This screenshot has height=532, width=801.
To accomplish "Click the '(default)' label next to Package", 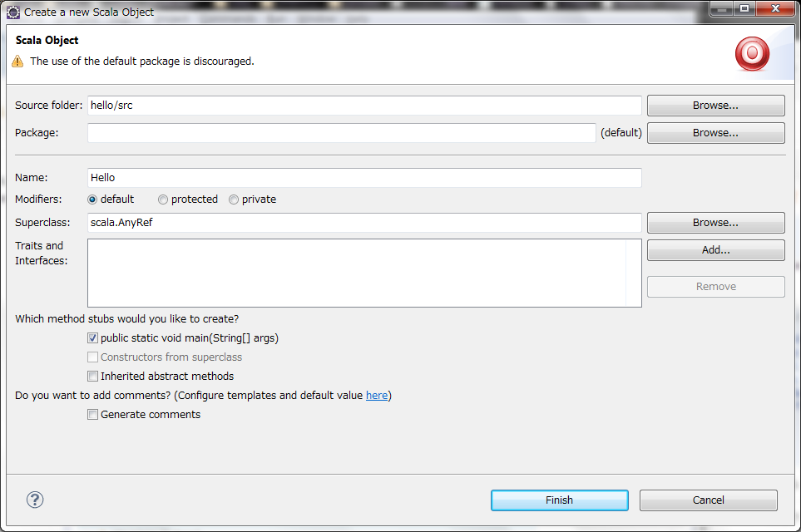I will (x=621, y=133).
